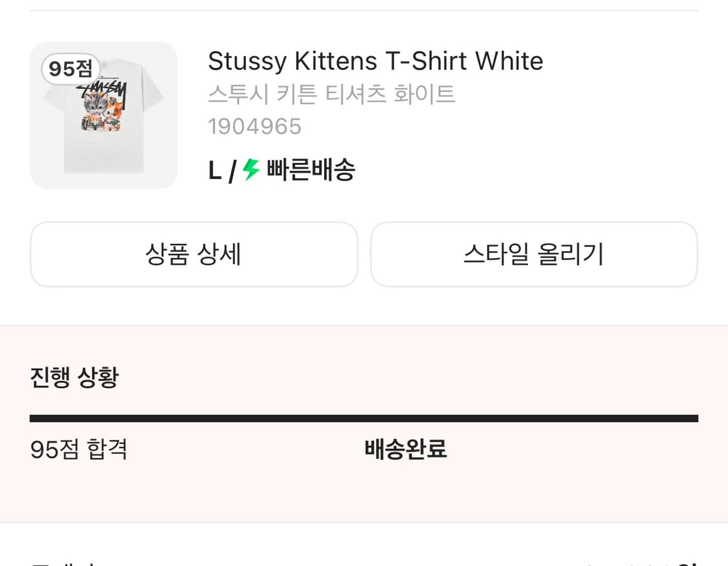Tap the 95점 badge on the thumbnail
The width and height of the screenshot is (728, 566).
pos(71,69)
